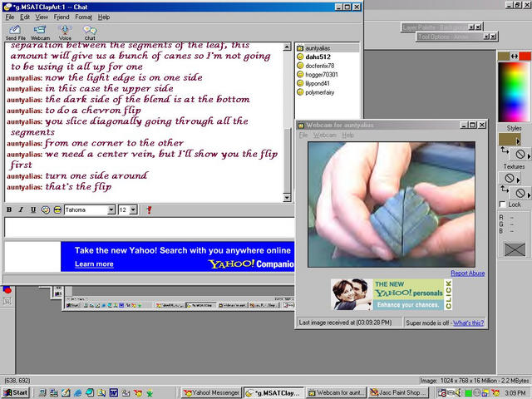Swap foreground and background colors arrow
This screenshot has width=532, height=399.
pyautogui.click(x=515, y=57)
